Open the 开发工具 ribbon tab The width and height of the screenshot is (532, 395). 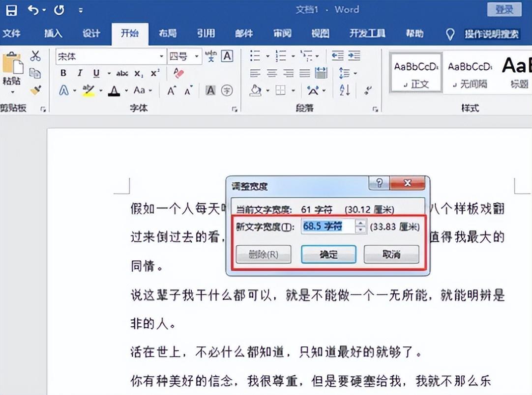tap(367, 33)
